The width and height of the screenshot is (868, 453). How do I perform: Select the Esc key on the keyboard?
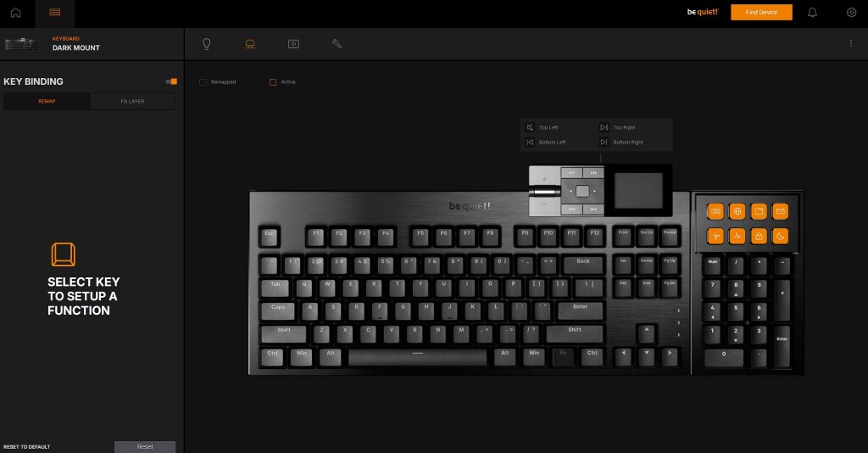pos(269,237)
